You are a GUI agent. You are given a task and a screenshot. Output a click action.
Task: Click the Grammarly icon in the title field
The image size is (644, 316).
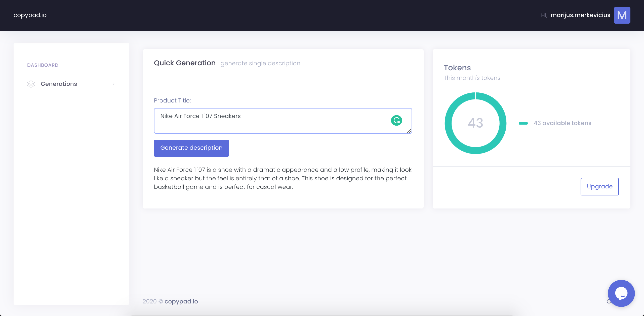[x=396, y=120]
